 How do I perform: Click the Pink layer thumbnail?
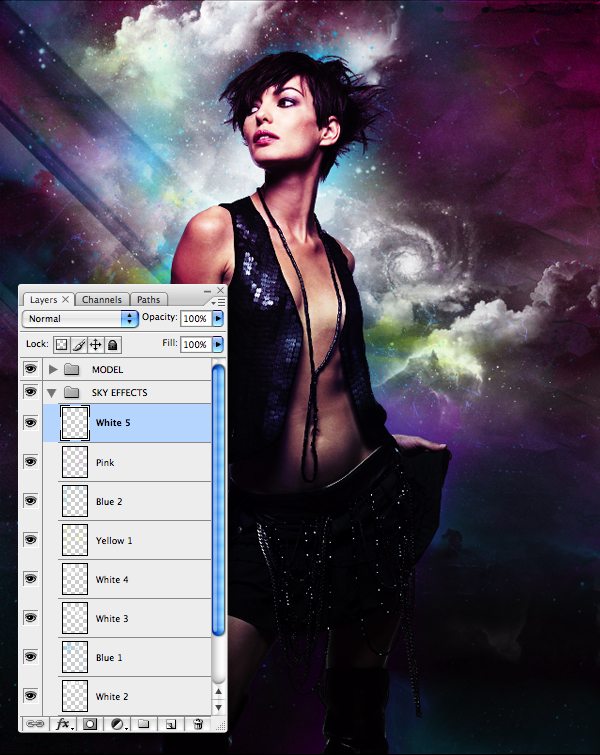coord(75,462)
